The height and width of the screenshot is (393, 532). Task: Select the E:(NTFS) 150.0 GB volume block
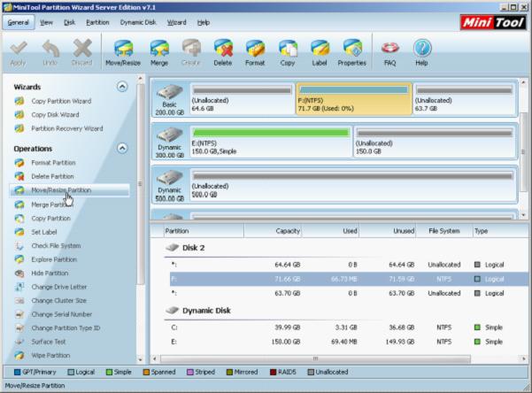tap(271, 142)
